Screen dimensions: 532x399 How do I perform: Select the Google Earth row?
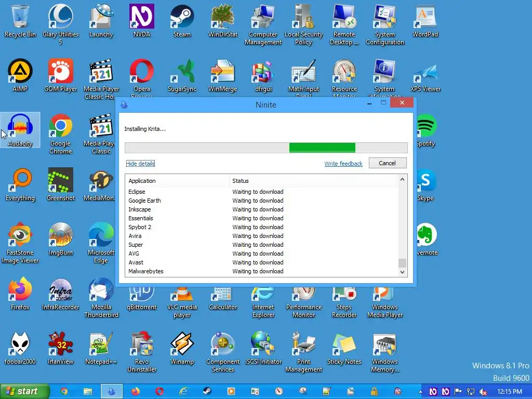point(261,201)
